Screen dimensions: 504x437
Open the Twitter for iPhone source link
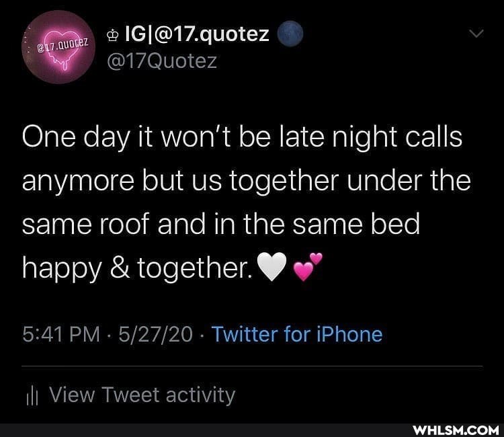pyautogui.click(x=297, y=334)
